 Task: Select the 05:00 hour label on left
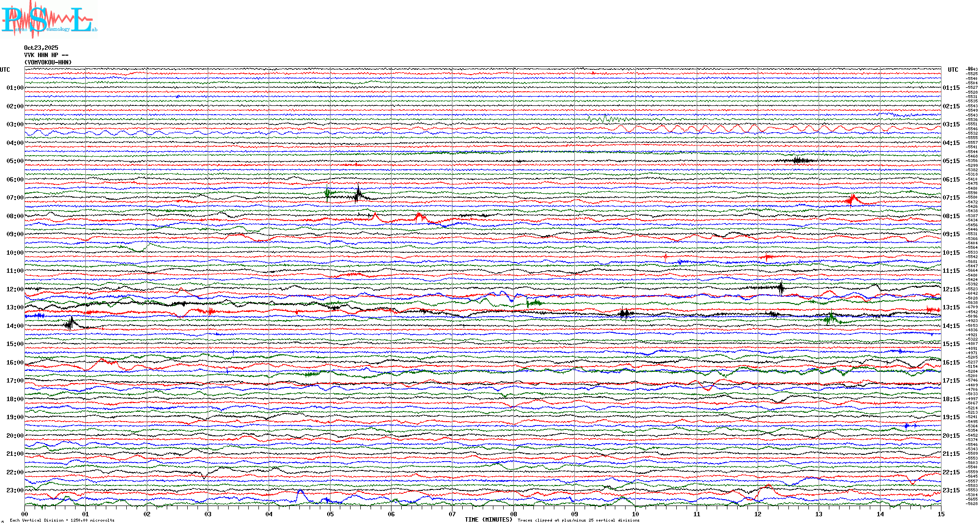pos(15,161)
